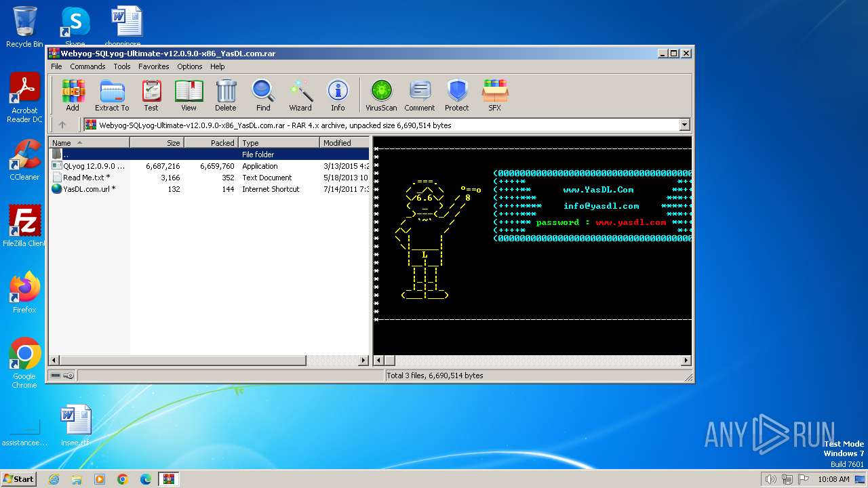Open the File menu
This screenshot has width=868, height=488.
pos(56,66)
